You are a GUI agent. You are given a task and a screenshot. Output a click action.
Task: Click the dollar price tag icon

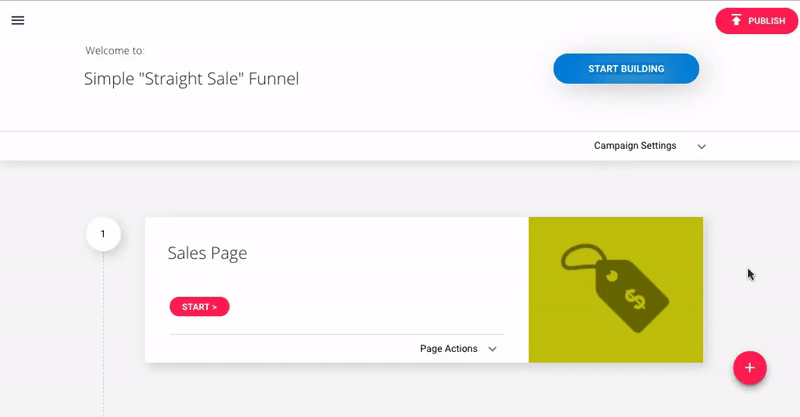coord(615,288)
